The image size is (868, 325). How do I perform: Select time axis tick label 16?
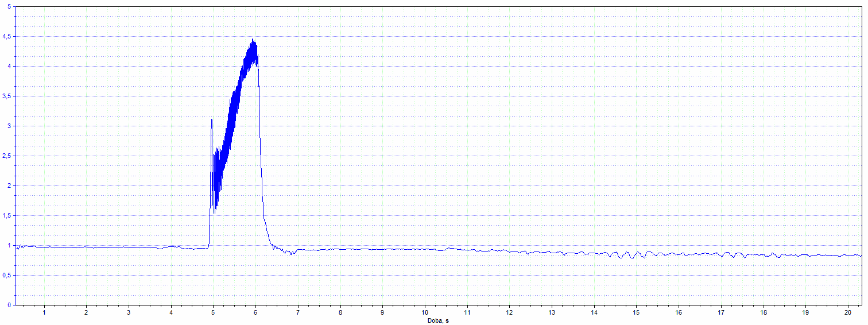(x=679, y=313)
